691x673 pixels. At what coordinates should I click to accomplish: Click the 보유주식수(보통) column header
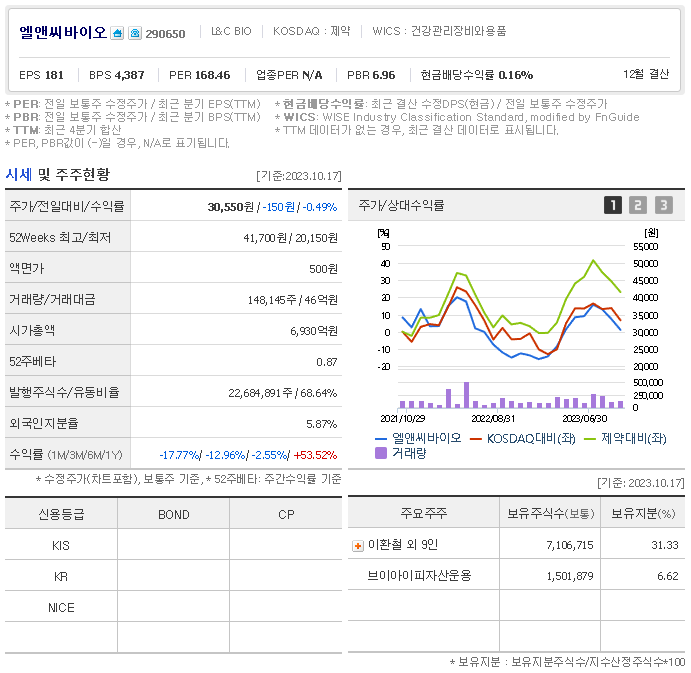[550, 513]
